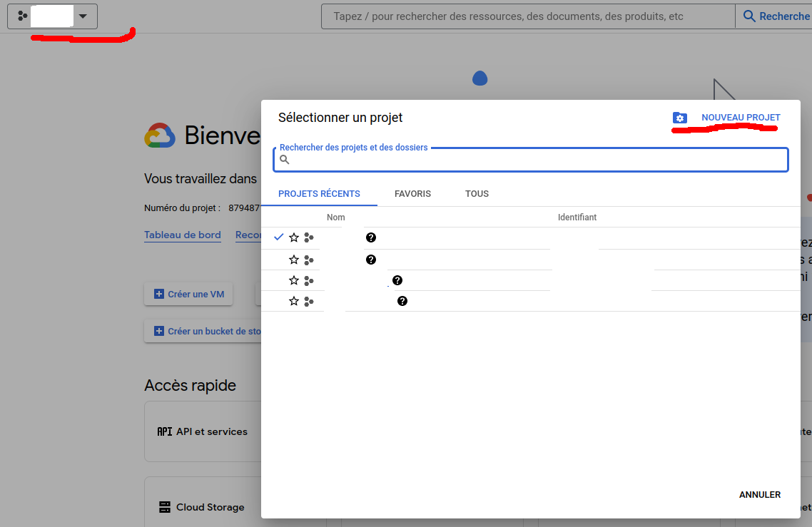Star the last project in the list
The width and height of the screenshot is (812, 527).
294,301
